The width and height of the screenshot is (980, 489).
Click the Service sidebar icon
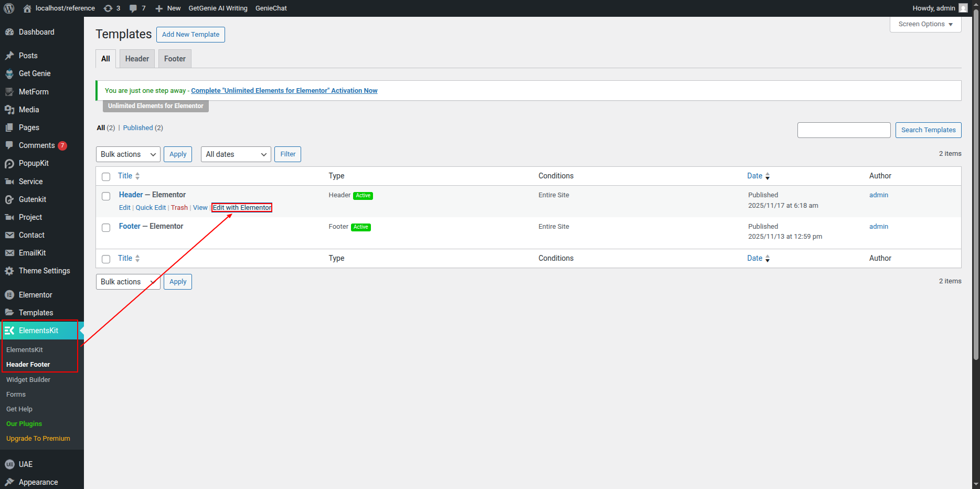tap(9, 182)
